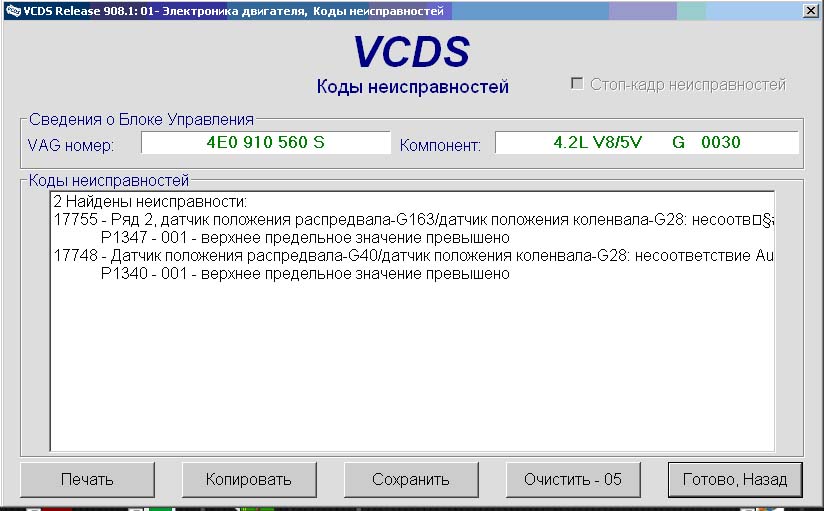Click the Сведения о Блоке Управления group label

(x=141, y=119)
